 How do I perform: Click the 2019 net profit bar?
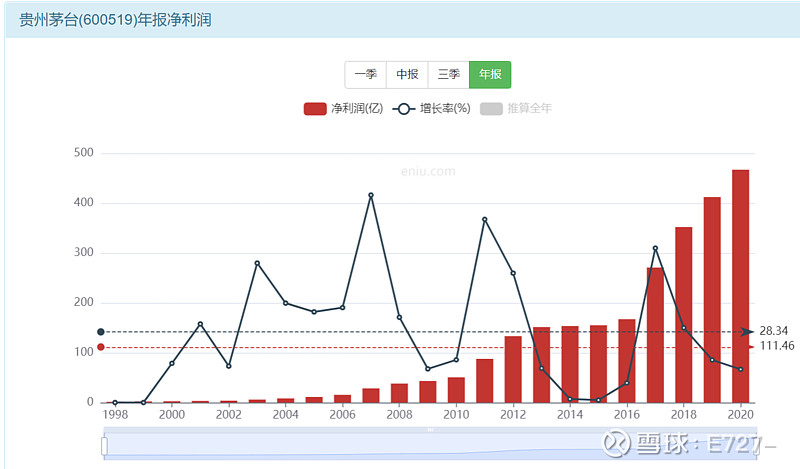[x=712, y=300]
